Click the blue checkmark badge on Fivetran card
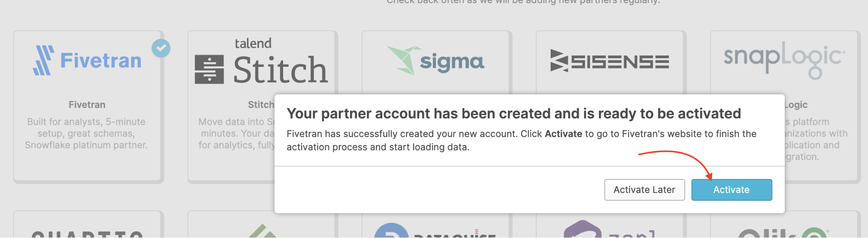Viewport: 868px width, 238px height. pos(161,48)
